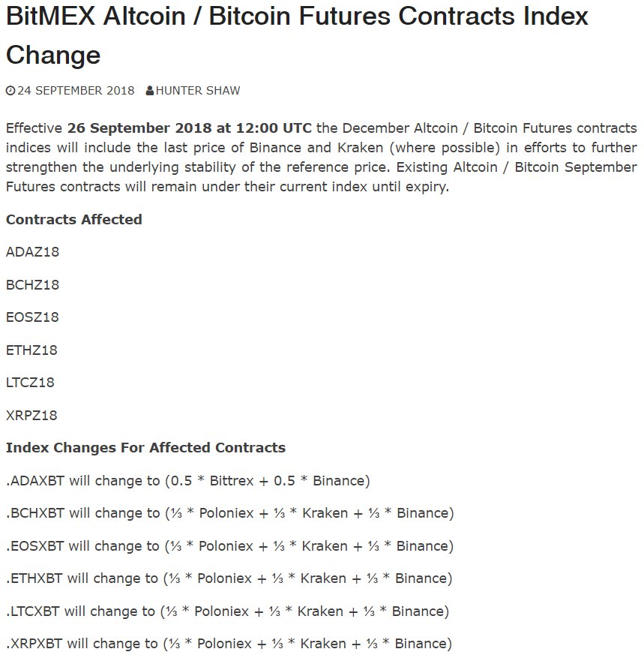
Task: Click the .EOSXBT index change line
Action: [x=229, y=546]
